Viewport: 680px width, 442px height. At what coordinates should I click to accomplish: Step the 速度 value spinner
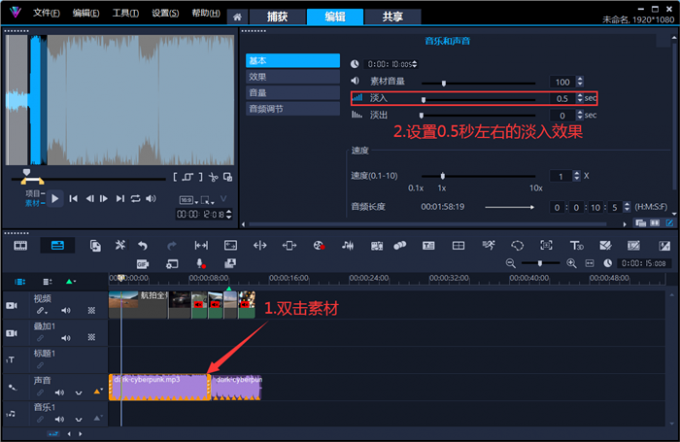(576, 176)
